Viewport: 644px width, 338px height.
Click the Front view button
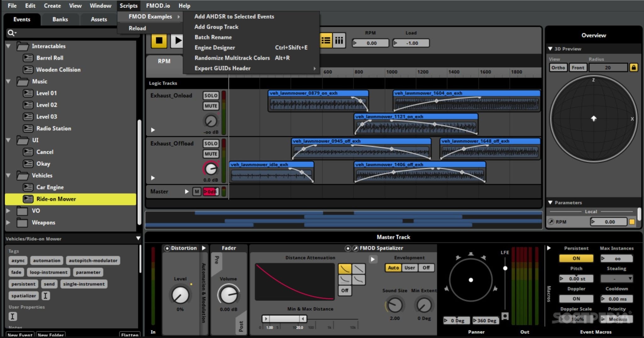578,68
